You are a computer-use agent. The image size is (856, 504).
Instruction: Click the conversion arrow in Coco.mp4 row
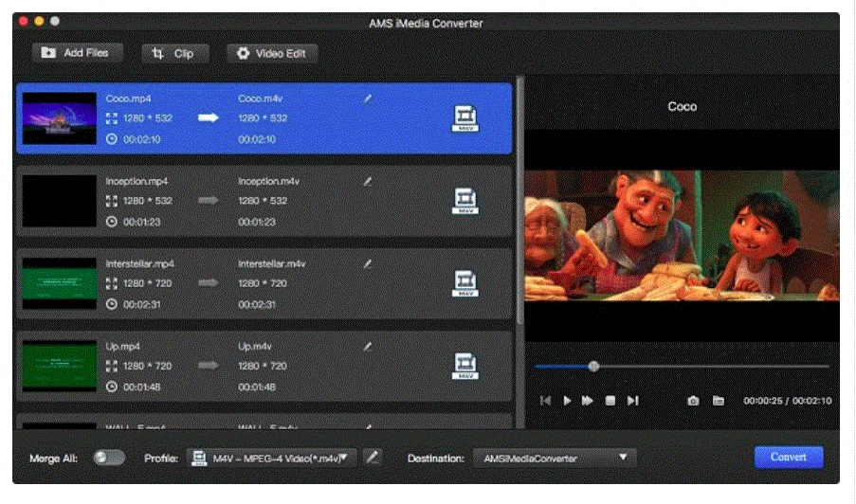coord(208,117)
